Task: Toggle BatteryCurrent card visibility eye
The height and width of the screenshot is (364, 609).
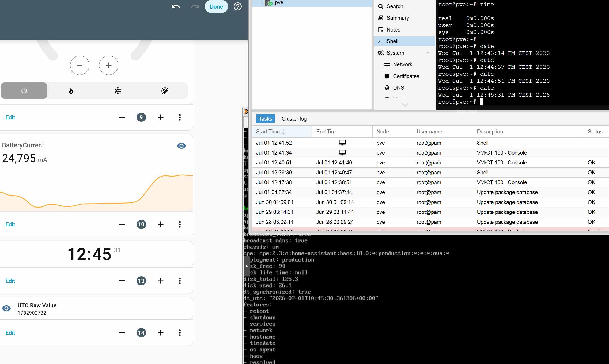Action: 181,146
